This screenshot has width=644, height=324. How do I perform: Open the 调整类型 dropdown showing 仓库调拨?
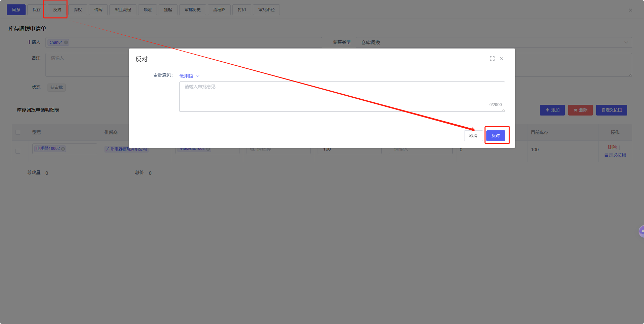point(493,42)
